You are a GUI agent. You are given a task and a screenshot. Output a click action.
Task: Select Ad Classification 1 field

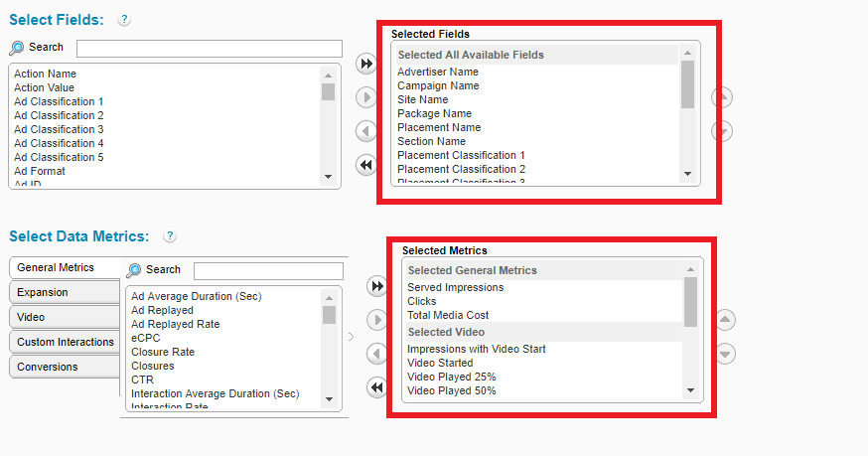pyautogui.click(x=59, y=101)
